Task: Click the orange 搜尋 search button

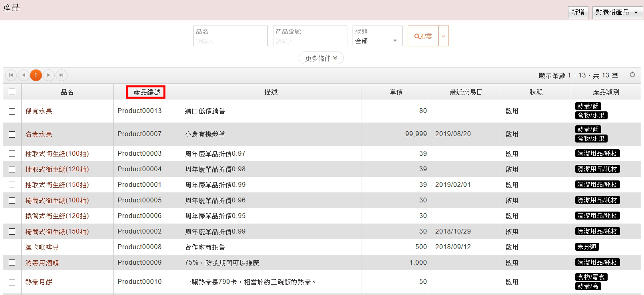Action: [x=423, y=36]
